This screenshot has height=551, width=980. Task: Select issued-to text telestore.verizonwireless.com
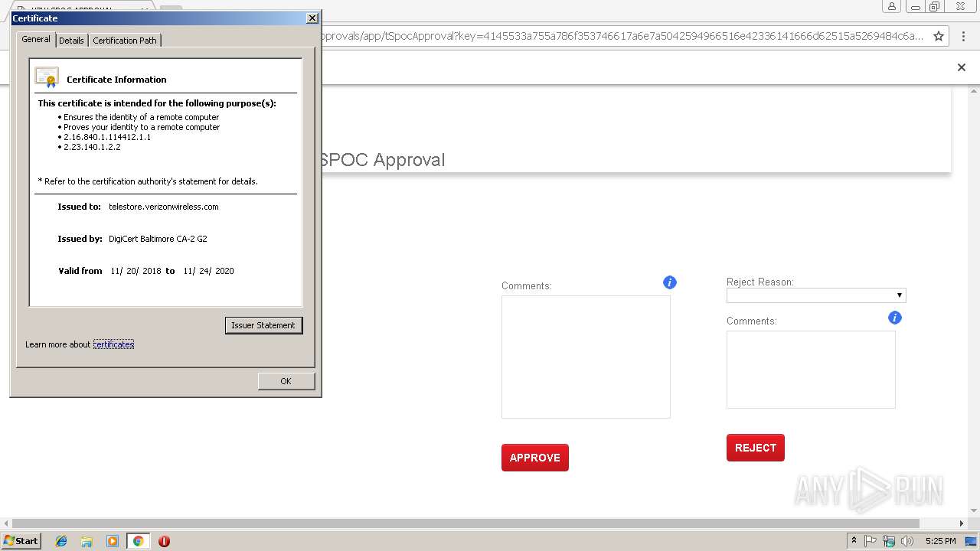point(164,207)
